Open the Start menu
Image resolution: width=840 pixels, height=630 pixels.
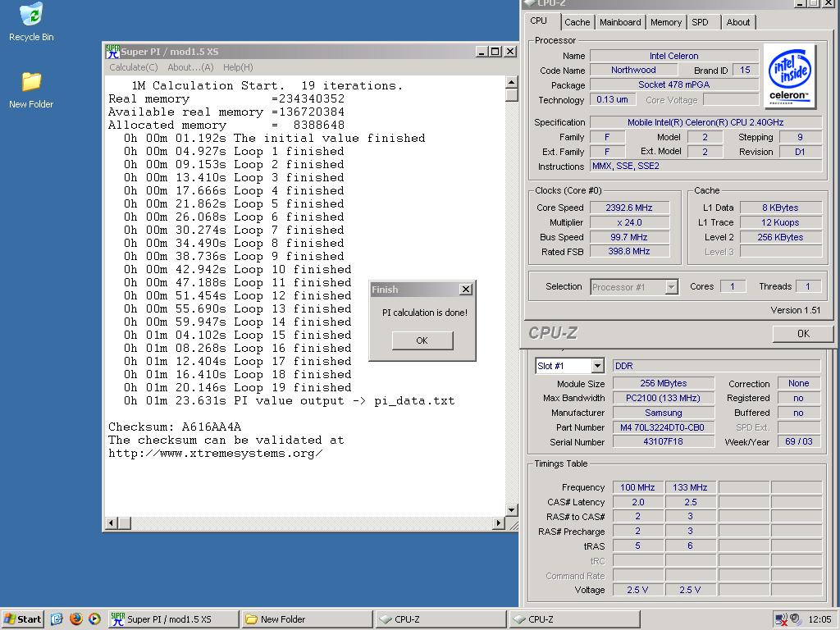(x=22, y=619)
